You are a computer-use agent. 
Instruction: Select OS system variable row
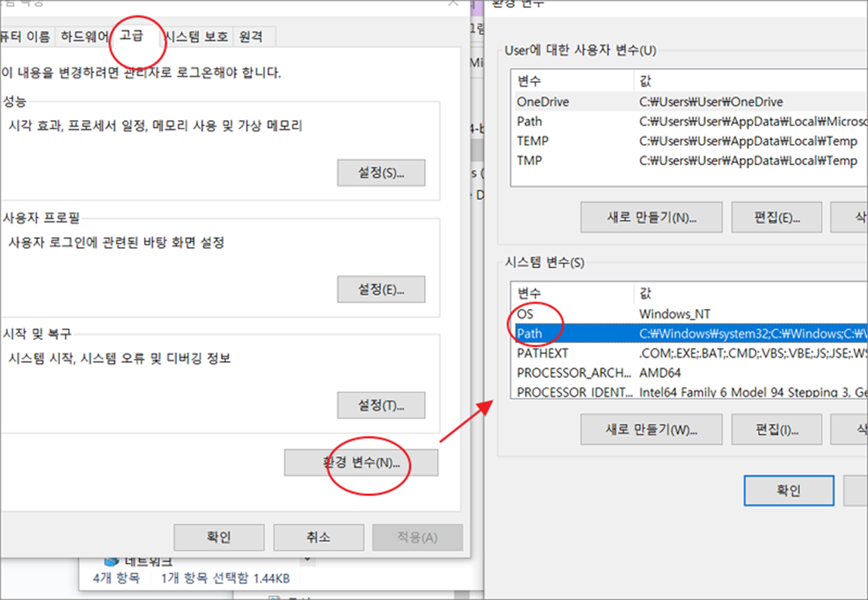[x=689, y=314]
